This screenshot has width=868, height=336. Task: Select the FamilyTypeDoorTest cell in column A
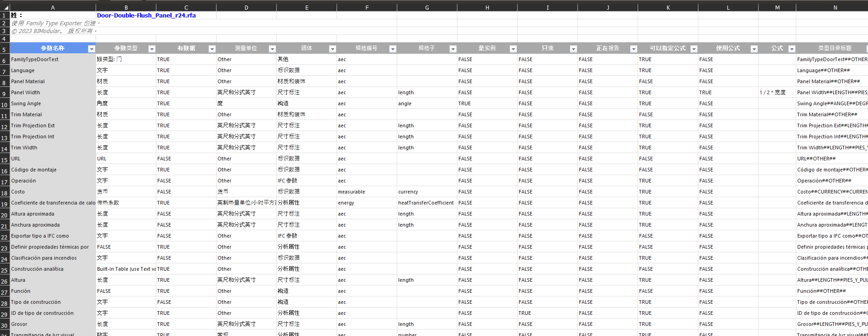53,59
